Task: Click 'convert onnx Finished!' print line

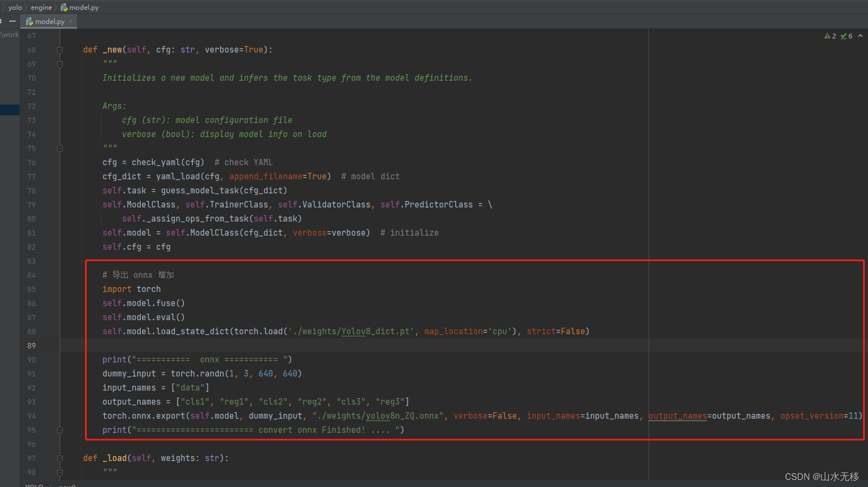Action: [254, 430]
